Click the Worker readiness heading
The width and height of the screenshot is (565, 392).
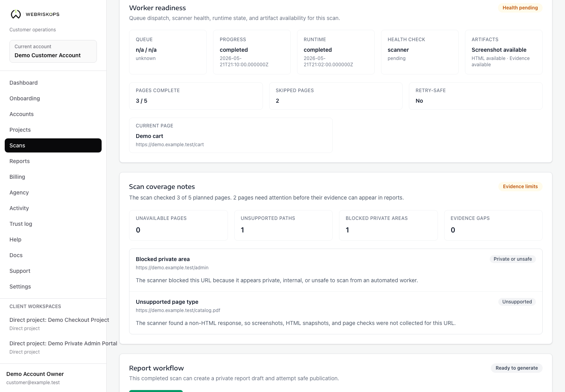point(158,8)
